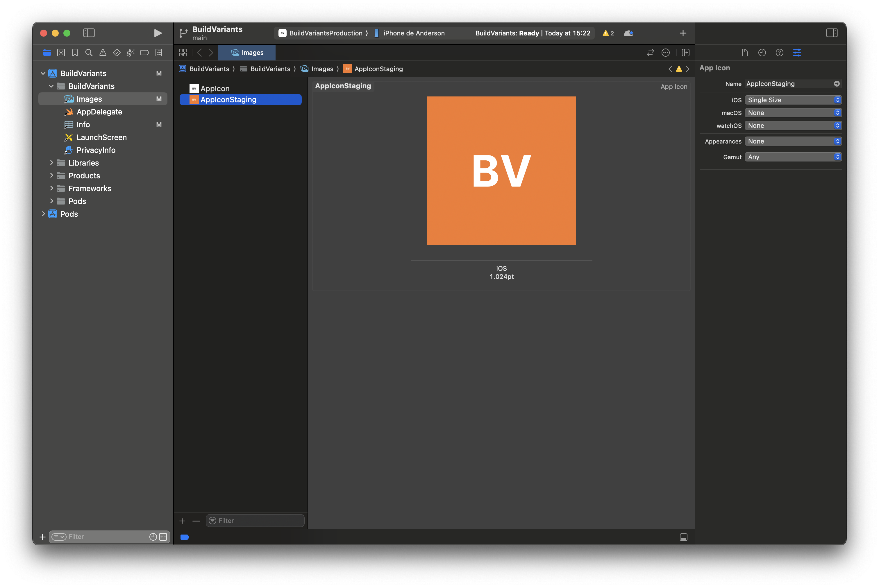Click the warnings count indicator
879x588 pixels.
pos(608,33)
